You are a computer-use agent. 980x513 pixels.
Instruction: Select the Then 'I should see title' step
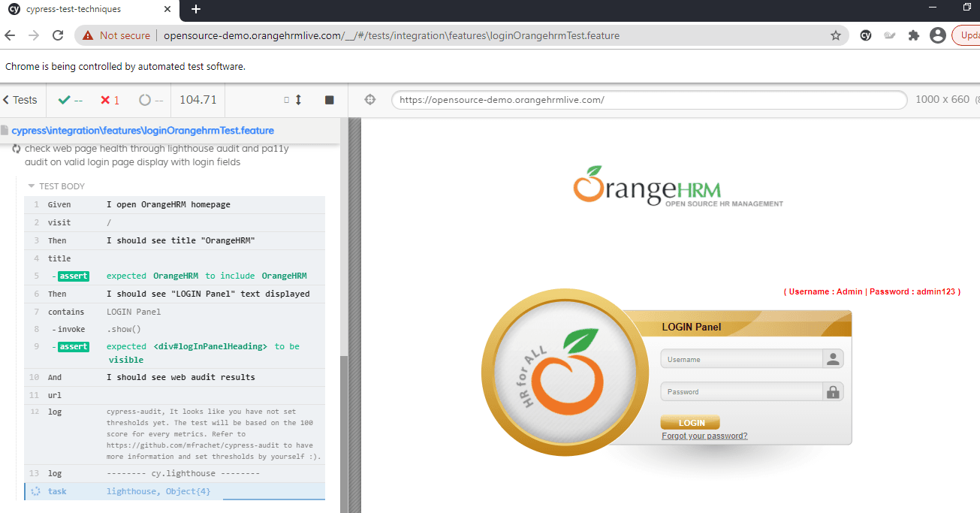point(174,240)
